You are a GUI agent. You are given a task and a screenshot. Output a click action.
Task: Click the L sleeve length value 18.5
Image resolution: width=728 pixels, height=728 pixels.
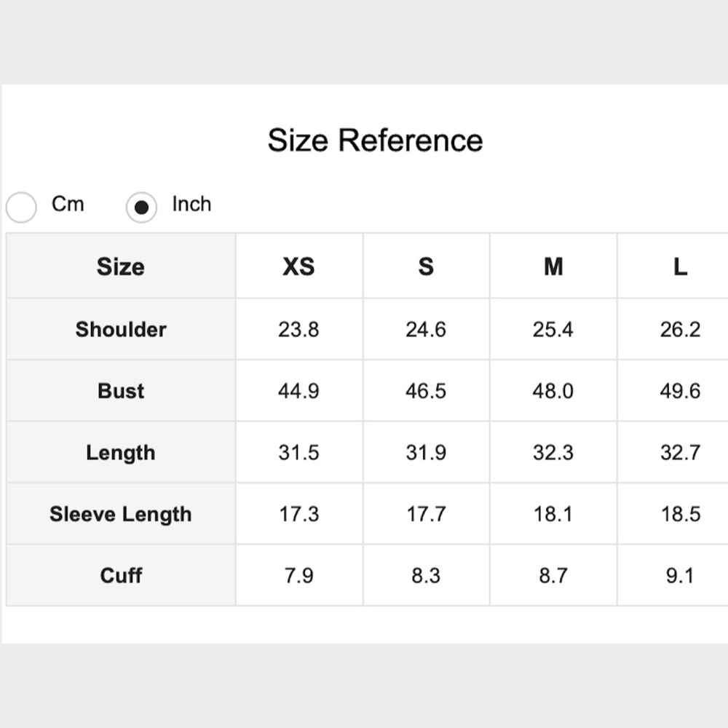pos(681,514)
